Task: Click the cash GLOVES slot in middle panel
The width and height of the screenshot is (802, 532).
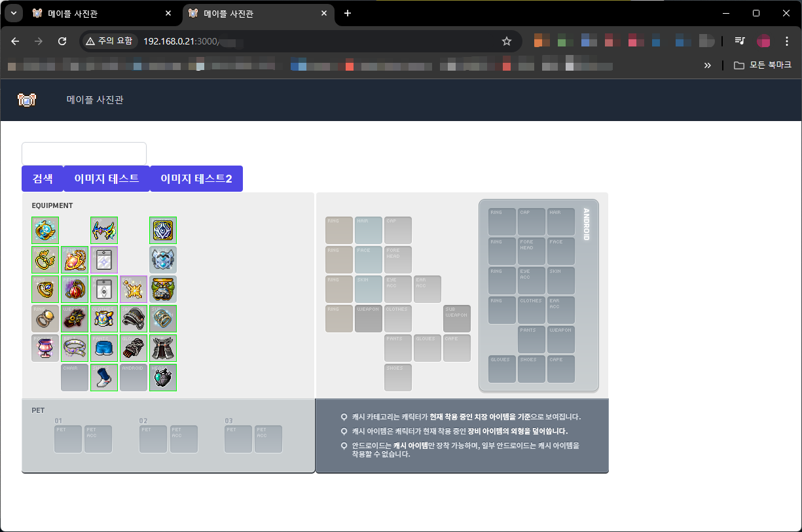Action: click(x=428, y=348)
